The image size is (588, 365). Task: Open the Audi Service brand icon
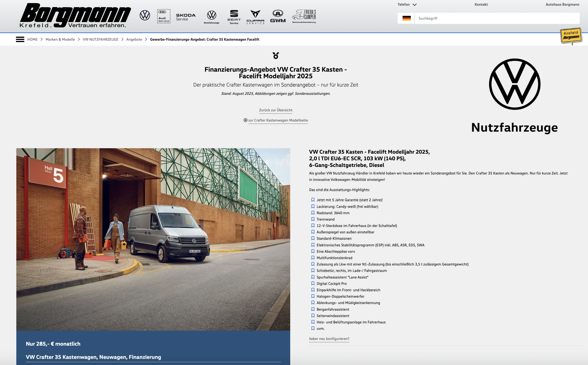pos(164,16)
